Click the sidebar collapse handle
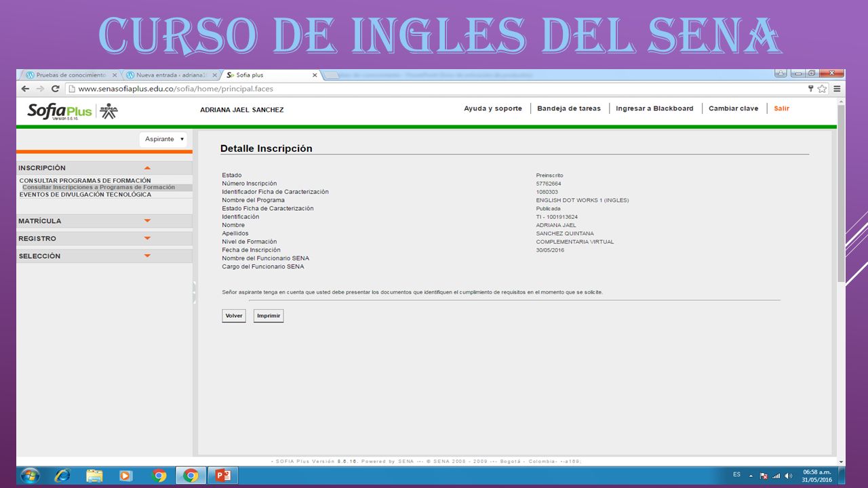The height and width of the screenshot is (488, 868). pos(195,291)
